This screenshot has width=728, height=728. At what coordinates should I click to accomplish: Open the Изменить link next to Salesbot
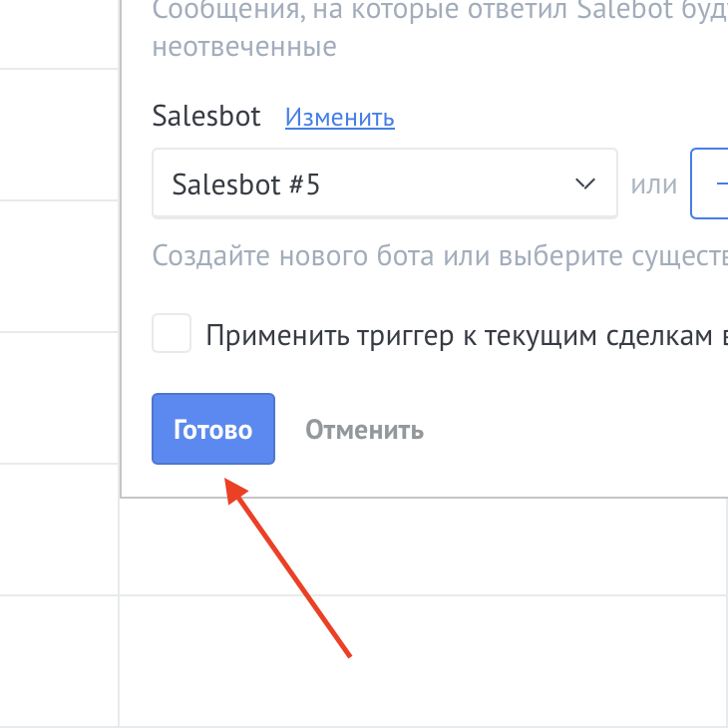point(339,118)
